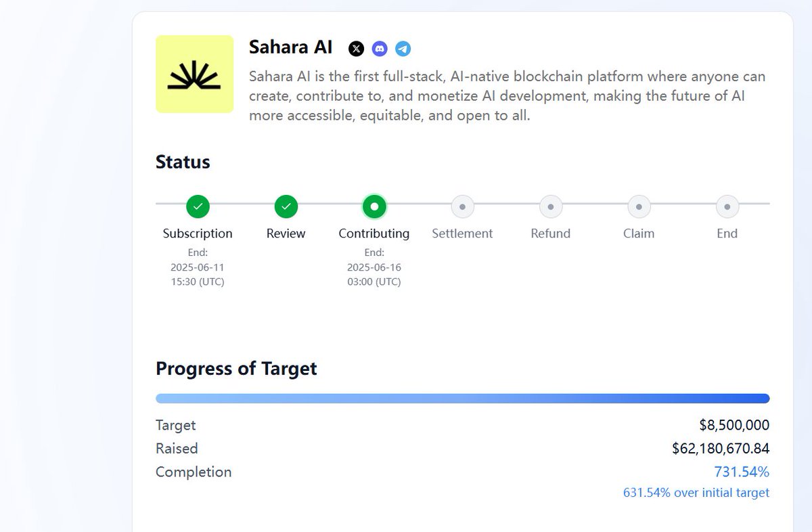Open the Telegram channel icon
Image resolution: width=812 pixels, height=532 pixels.
(x=403, y=49)
